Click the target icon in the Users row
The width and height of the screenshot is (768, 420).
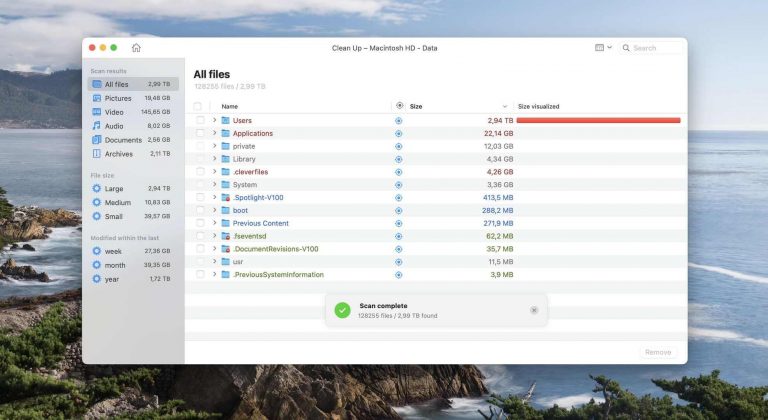pos(399,120)
